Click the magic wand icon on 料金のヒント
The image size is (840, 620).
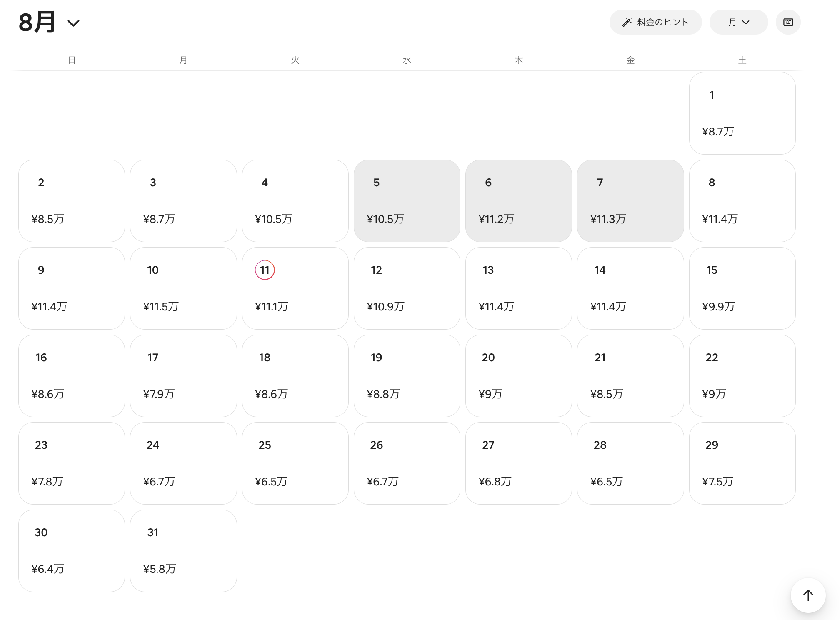(x=627, y=22)
